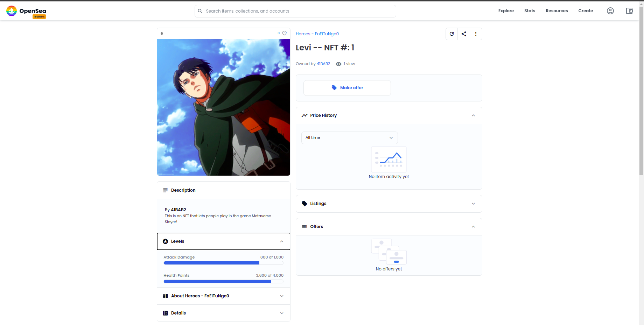
Task: Focus the search items input field
Action: click(x=295, y=11)
